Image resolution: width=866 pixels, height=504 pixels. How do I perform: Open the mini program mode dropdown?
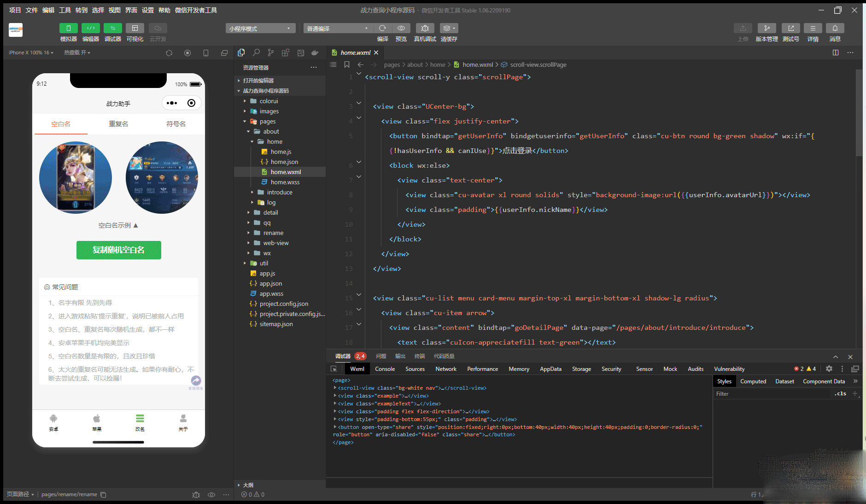click(260, 29)
